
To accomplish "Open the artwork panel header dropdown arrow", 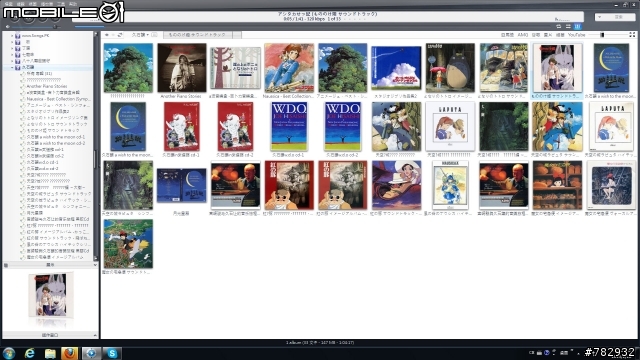I will (95, 265).
